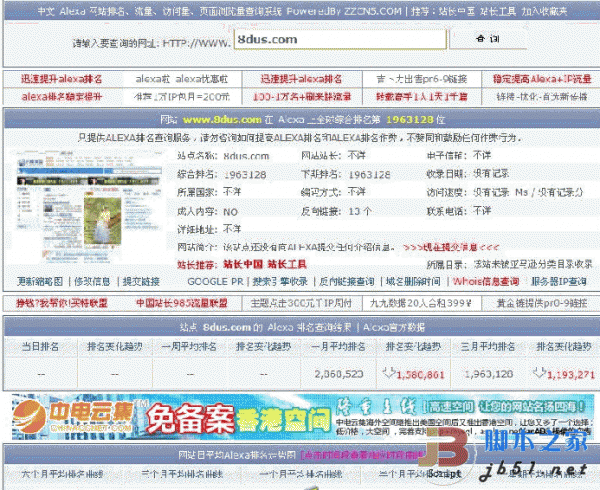Click the red 1,193,271 trend value
Viewport: 600px width, 490px height.
pyautogui.click(x=571, y=375)
